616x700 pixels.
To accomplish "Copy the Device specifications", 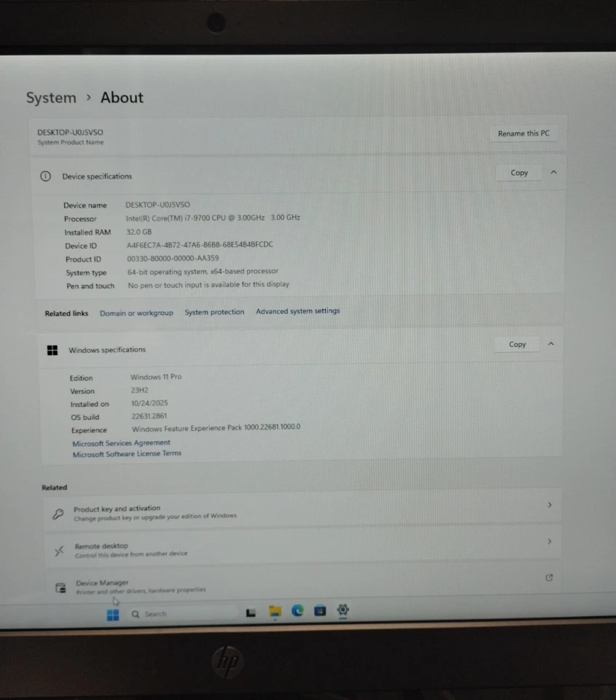I will (519, 173).
